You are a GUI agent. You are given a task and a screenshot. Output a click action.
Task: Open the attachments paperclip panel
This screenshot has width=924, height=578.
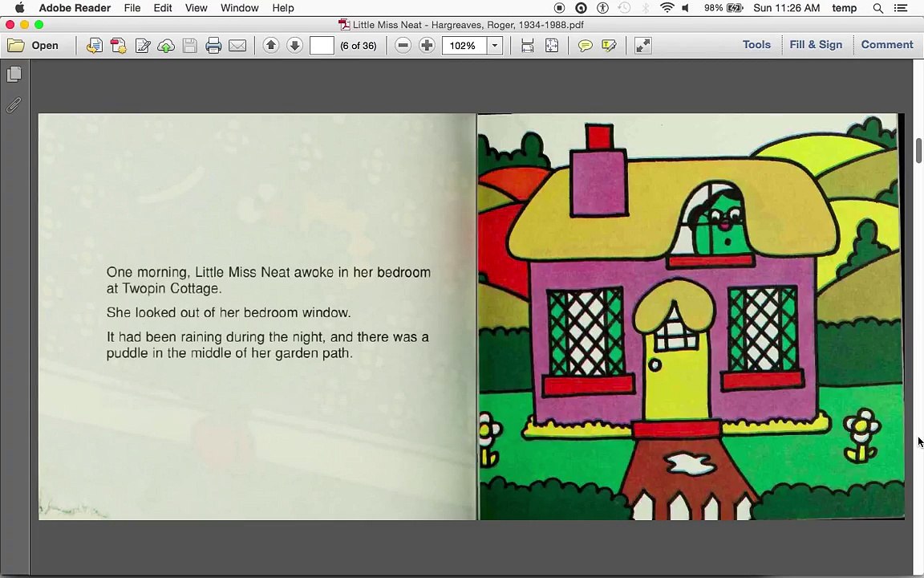[x=14, y=105]
